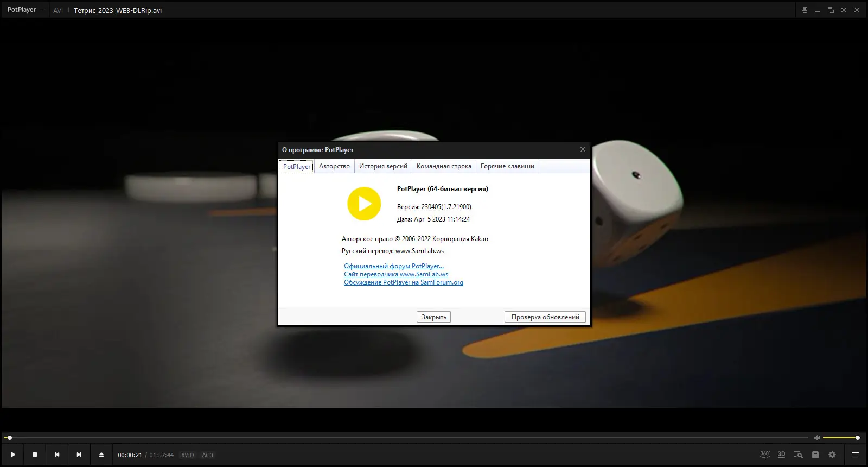Open the hamburger playlist menu

[856, 455]
